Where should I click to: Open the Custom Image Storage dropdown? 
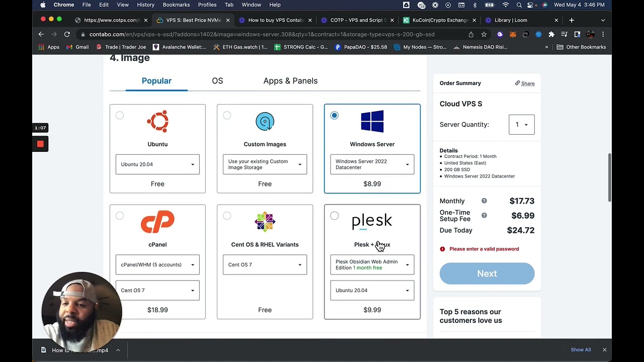[265, 164]
